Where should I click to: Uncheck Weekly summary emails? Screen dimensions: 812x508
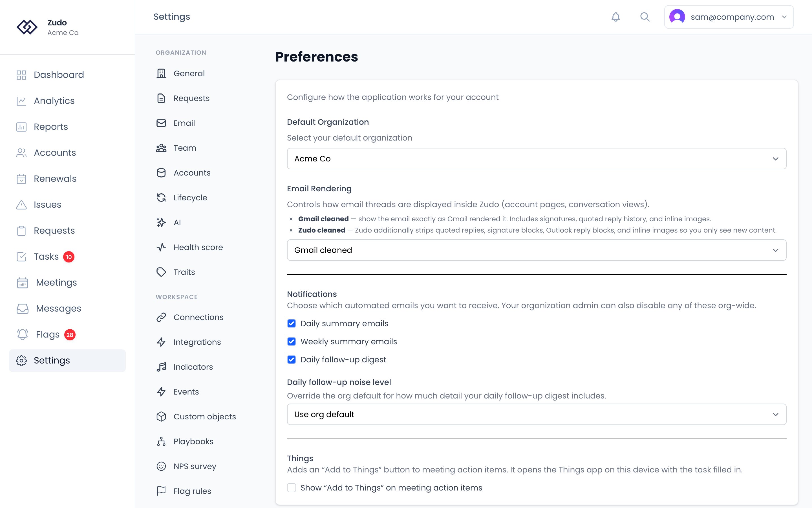pos(292,342)
